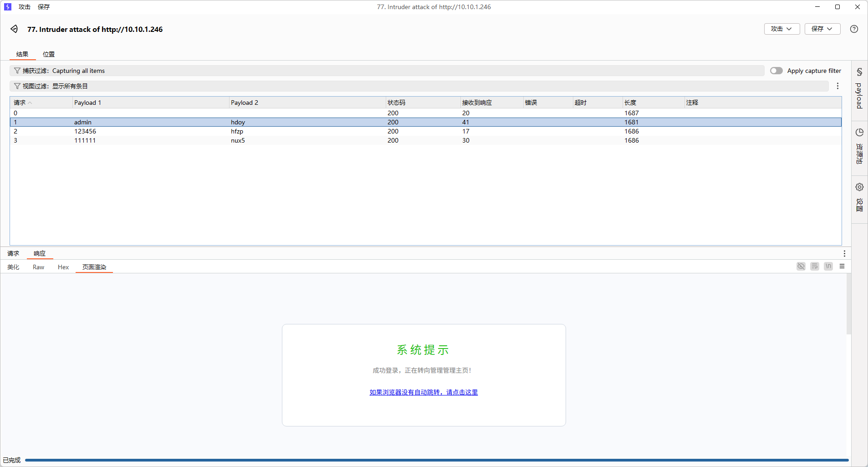Toggle the \n non-printable characters button
This screenshot has width=868, height=467.
828,267
